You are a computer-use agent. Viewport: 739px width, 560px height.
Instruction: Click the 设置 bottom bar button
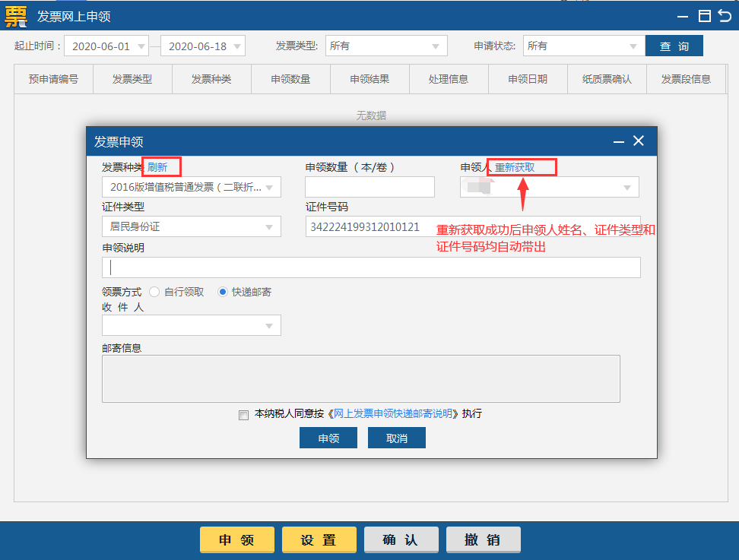(x=319, y=539)
